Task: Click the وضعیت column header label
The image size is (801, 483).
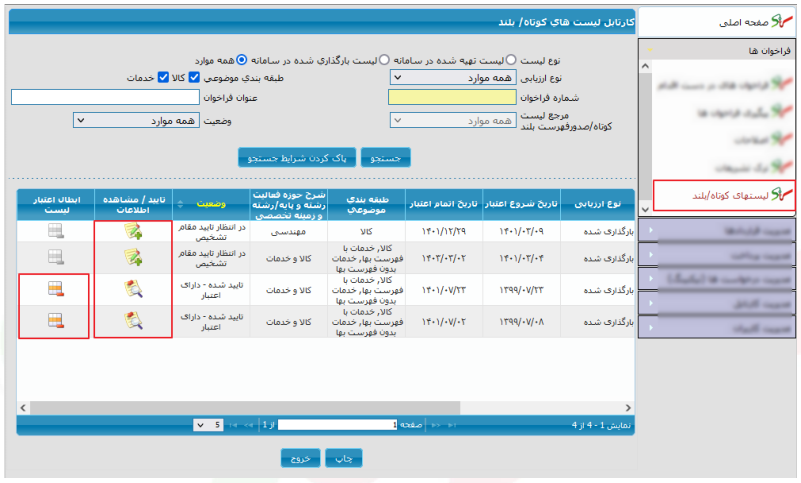Action: tap(211, 204)
